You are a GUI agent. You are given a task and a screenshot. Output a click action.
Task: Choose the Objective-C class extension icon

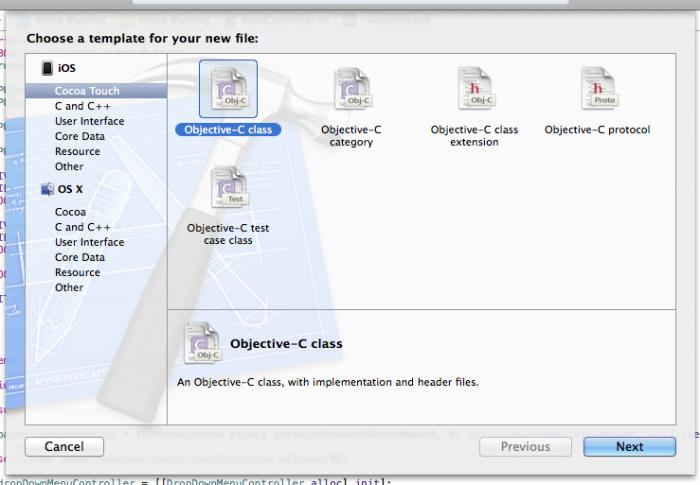[x=476, y=88]
